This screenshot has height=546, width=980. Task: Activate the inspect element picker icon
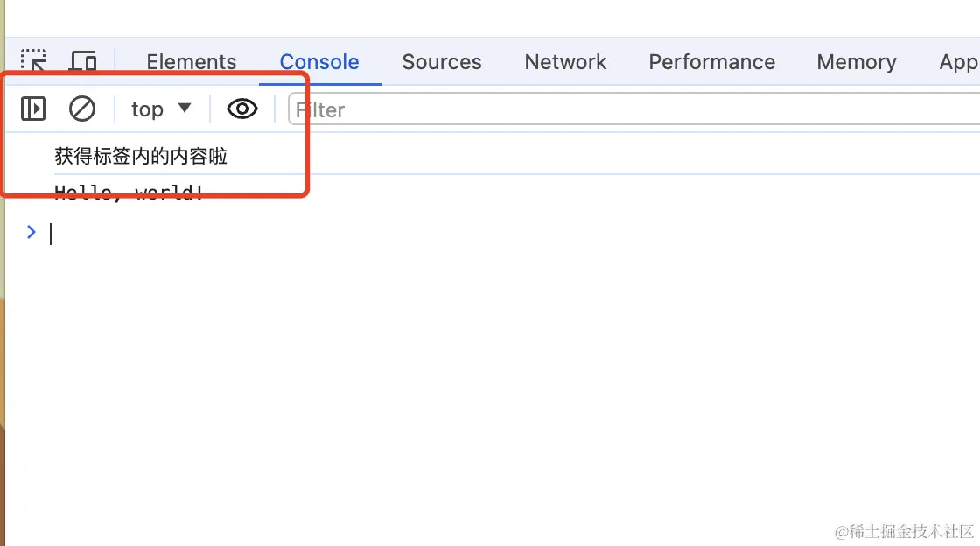33,60
